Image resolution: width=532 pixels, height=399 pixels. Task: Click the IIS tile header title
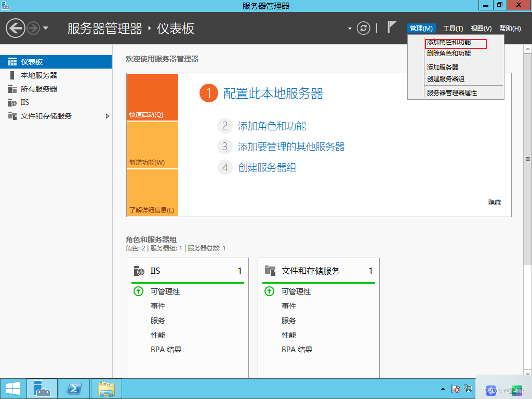(155, 271)
